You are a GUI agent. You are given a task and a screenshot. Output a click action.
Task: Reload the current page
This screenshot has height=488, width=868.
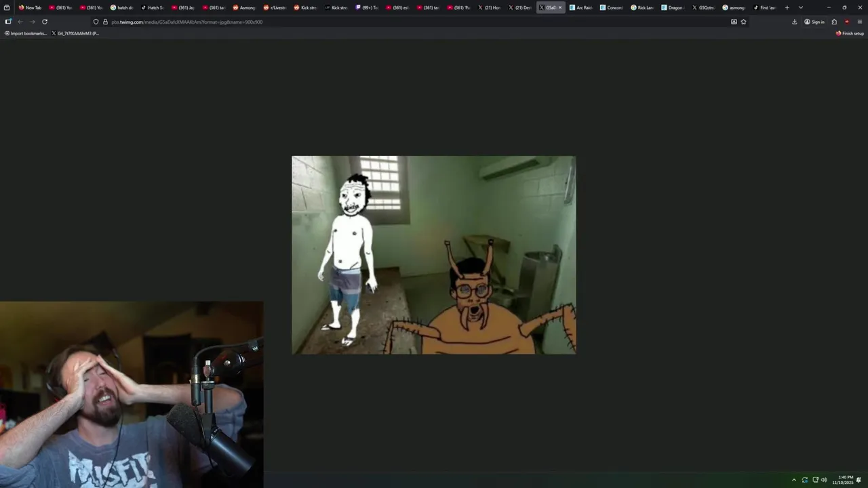pyautogui.click(x=45, y=22)
